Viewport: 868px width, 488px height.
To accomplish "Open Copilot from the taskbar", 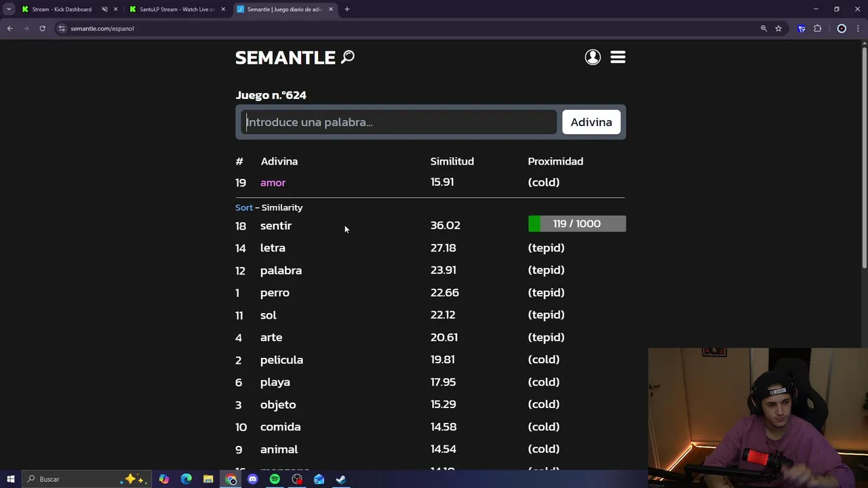I will pyautogui.click(x=163, y=479).
